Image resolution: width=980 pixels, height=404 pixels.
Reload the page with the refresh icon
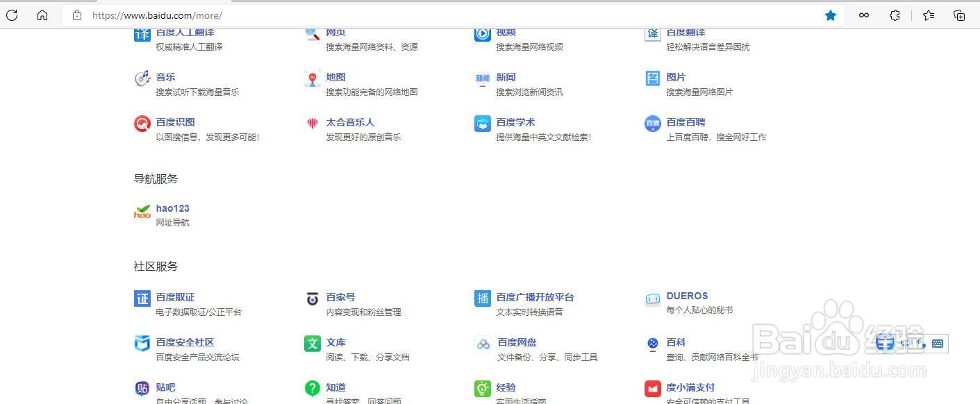click(12, 15)
